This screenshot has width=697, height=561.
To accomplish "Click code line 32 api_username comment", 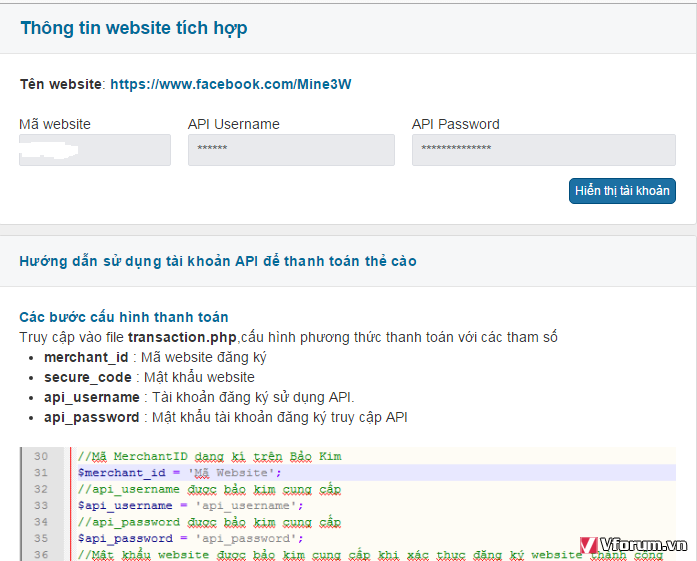I will [x=209, y=489].
